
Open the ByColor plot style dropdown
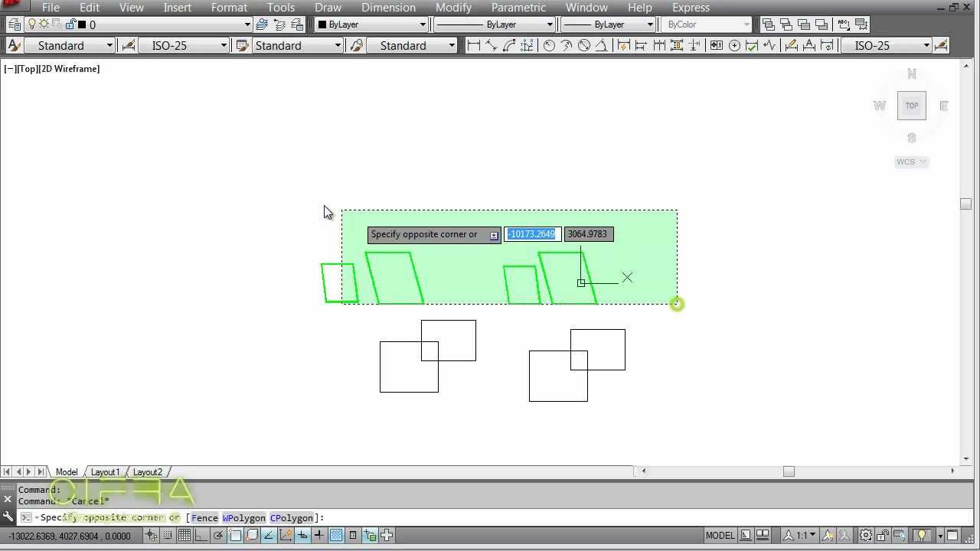707,24
